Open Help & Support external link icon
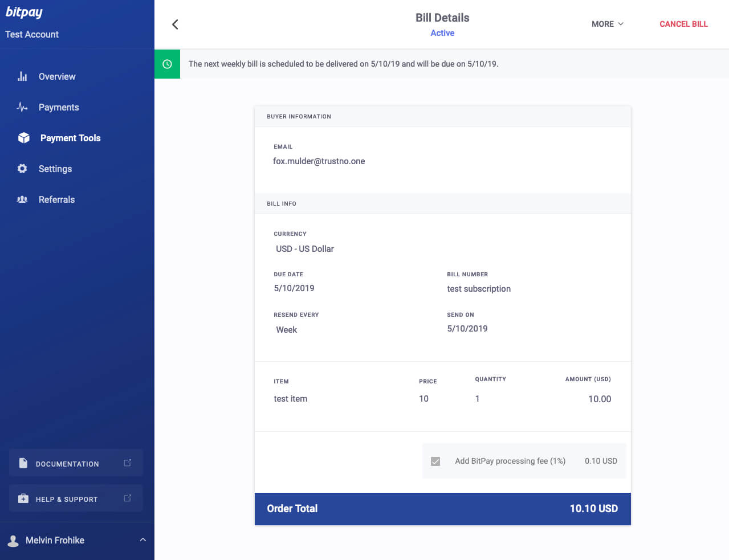This screenshot has height=560, width=729. pyautogui.click(x=128, y=498)
